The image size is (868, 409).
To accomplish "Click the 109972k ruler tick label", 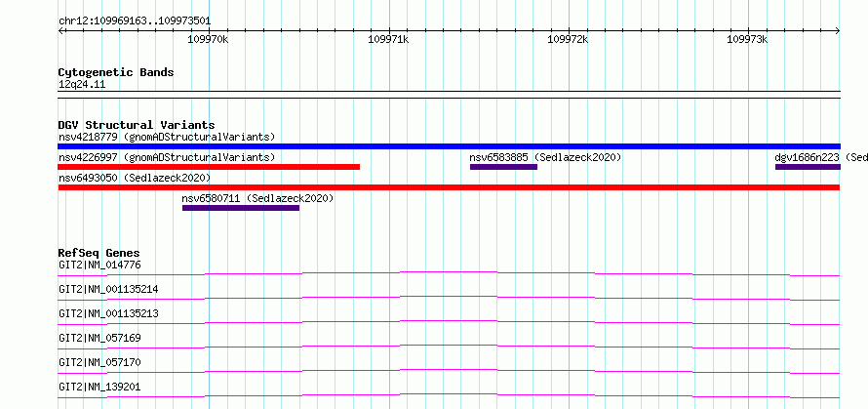I will click(568, 39).
